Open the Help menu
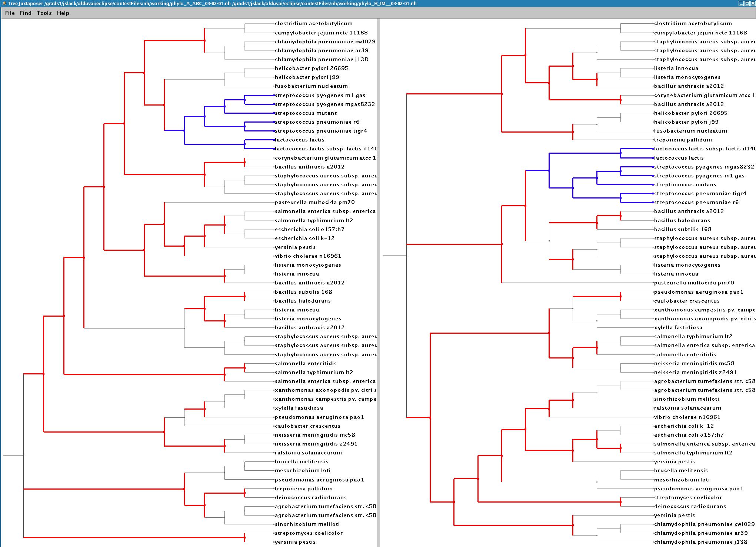This screenshot has height=547, width=756. [x=63, y=13]
